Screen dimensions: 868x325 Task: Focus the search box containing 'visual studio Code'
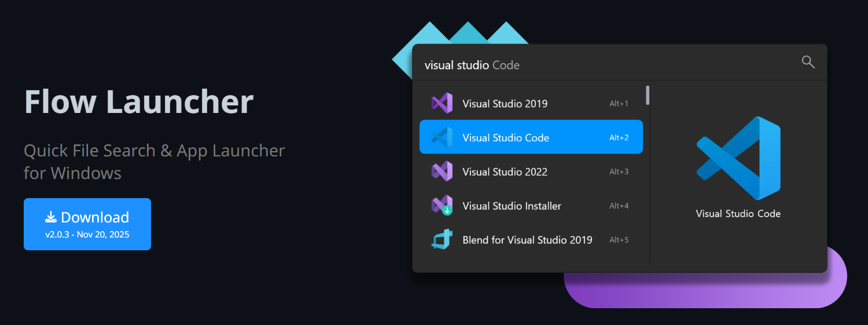602,65
